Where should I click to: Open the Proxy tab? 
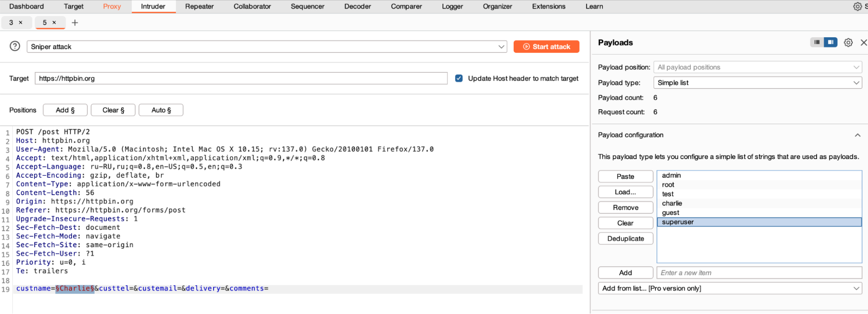[x=112, y=7]
